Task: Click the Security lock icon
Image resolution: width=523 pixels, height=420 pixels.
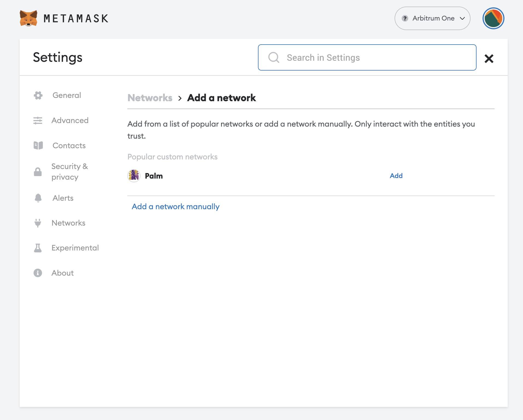Action: pos(38,172)
